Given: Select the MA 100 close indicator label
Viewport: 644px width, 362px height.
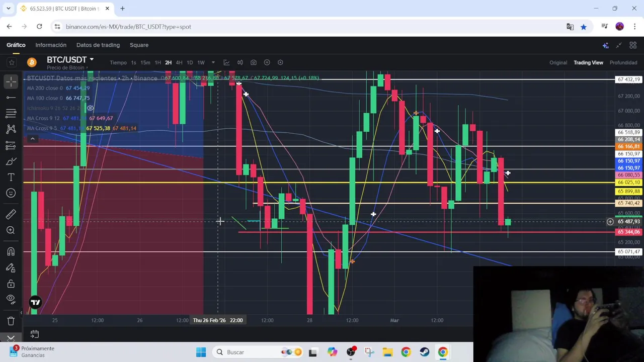Looking at the screenshot, I should [x=45, y=98].
